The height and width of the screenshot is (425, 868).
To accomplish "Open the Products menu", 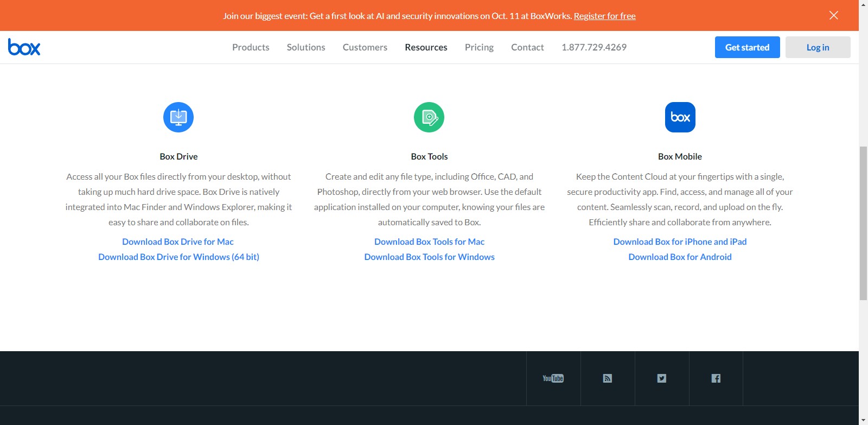I will [251, 47].
